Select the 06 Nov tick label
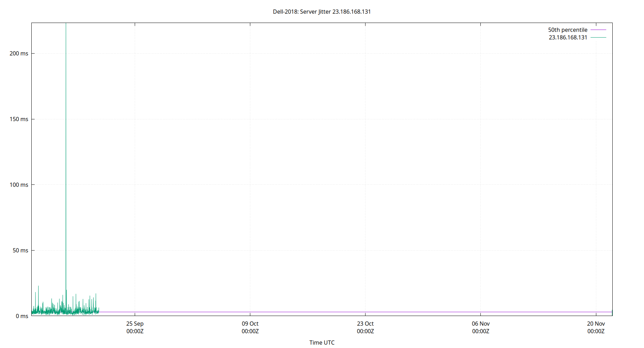644x348 pixels. pos(480,324)
